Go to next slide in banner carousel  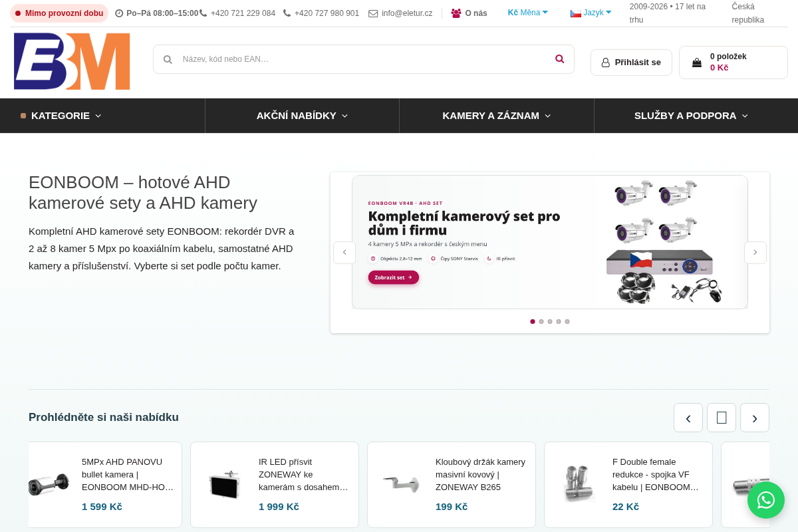pos(755,253)
